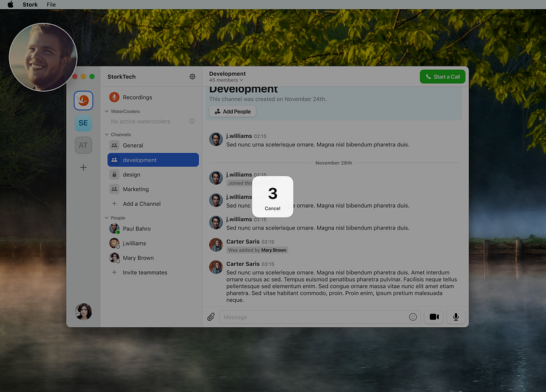Expand the 45 members dropdown

click(x=226, y=80)
